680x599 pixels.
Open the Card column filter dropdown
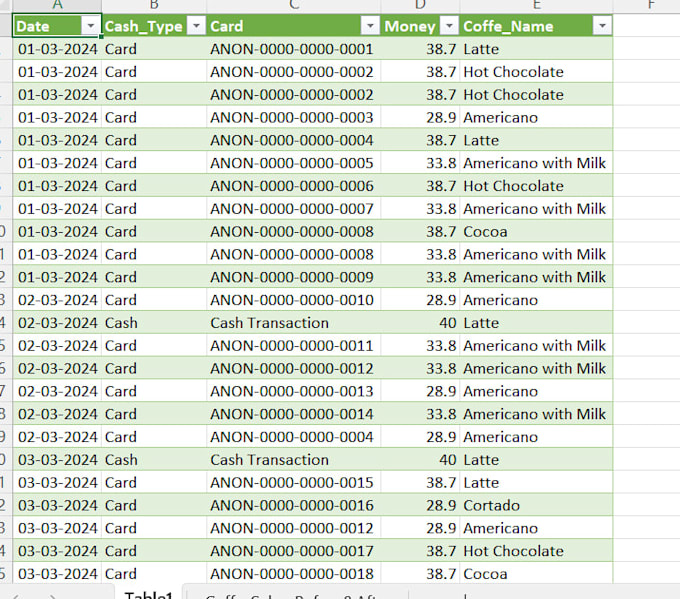pos(370,26)
